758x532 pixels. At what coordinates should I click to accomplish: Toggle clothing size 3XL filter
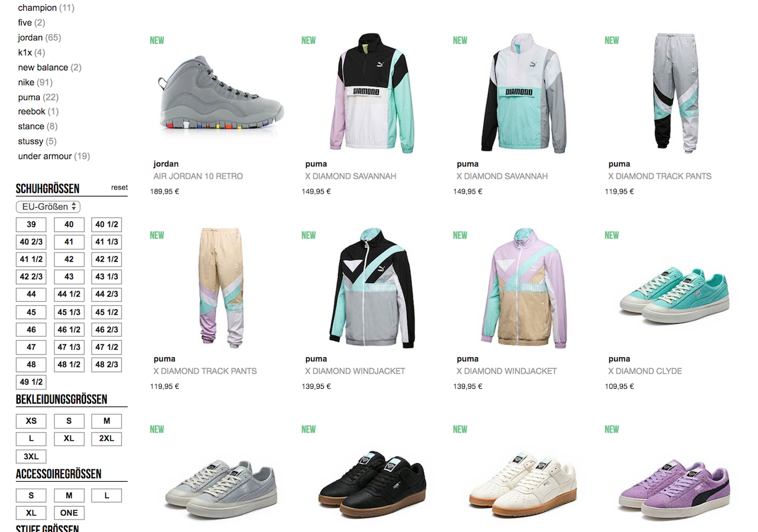[31, 456]
